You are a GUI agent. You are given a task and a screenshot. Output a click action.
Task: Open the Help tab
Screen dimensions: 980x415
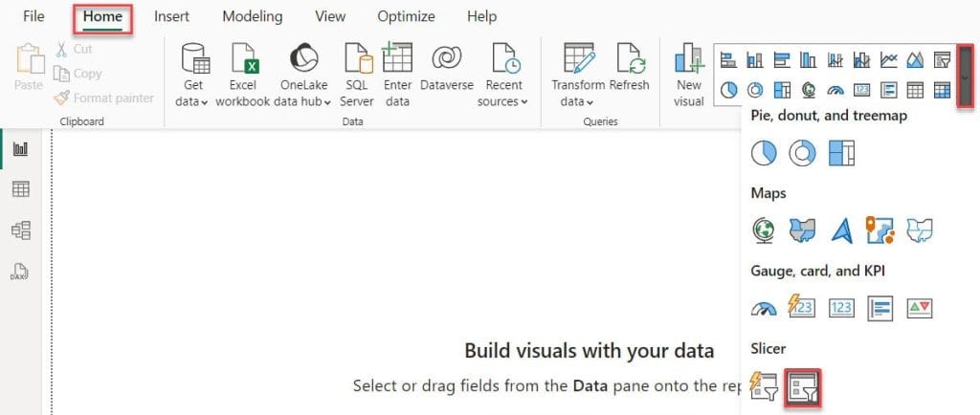click(x=482, y=17)
